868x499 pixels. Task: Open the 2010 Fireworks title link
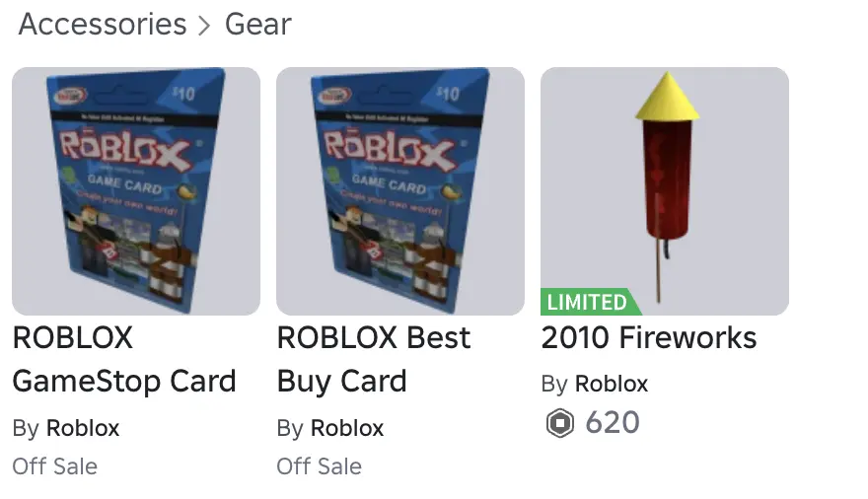tap(649, 338)
